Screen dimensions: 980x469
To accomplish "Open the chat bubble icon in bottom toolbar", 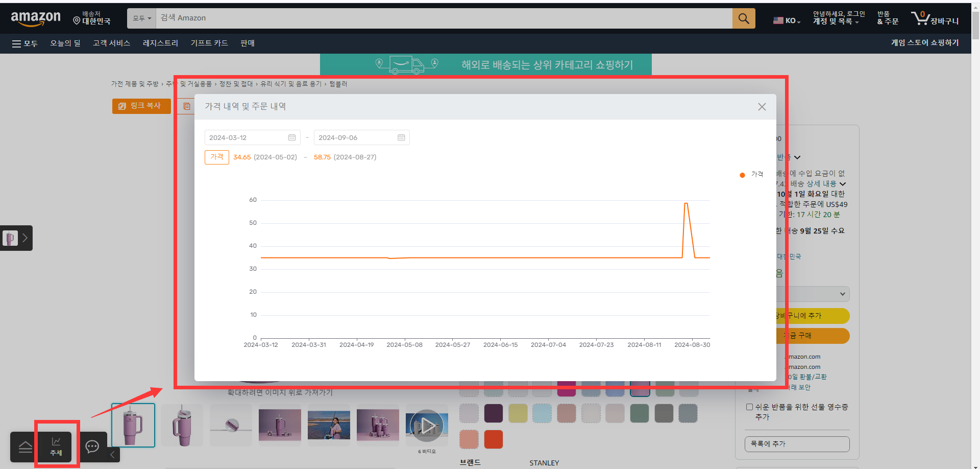I will click(92, 447).
